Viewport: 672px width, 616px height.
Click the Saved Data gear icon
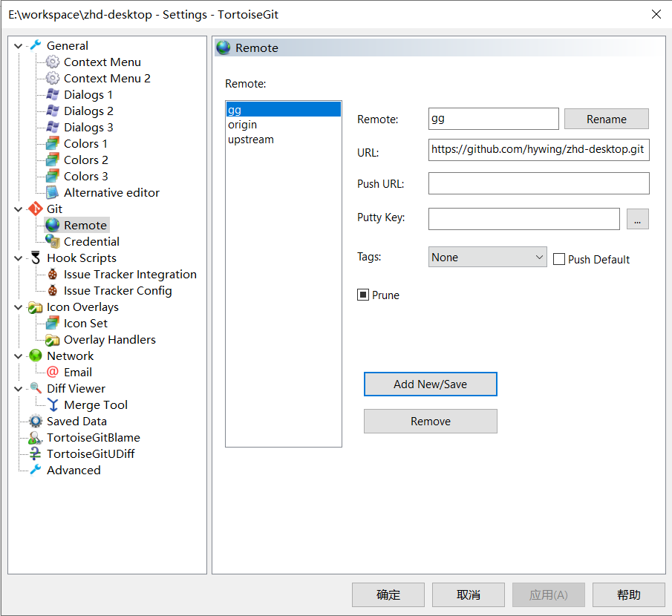pyautogui.click(x=36, y=421)
